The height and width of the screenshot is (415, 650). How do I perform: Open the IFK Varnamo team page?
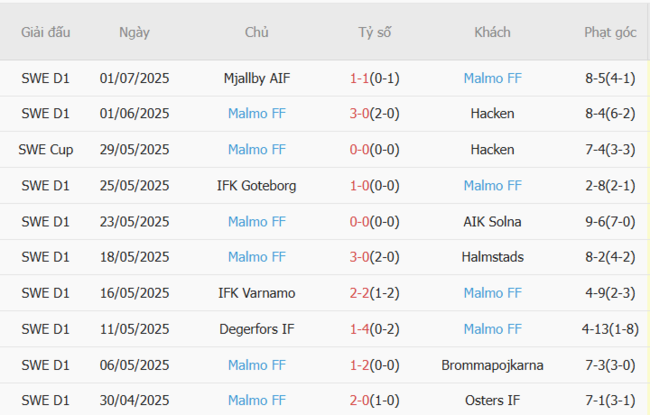256,293
